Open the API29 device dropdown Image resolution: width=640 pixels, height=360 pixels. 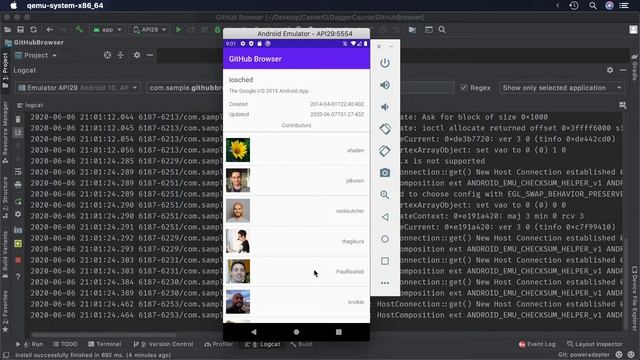pos(150,30)
